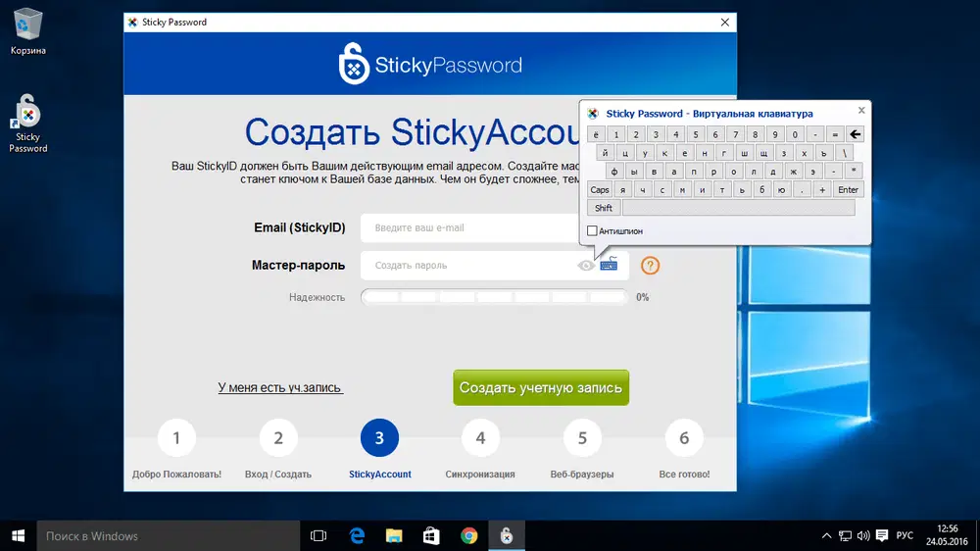Screen dimensions: 980x551
Task: Select Sticky Password desktop shortcut icon
Action: (27, 124)
